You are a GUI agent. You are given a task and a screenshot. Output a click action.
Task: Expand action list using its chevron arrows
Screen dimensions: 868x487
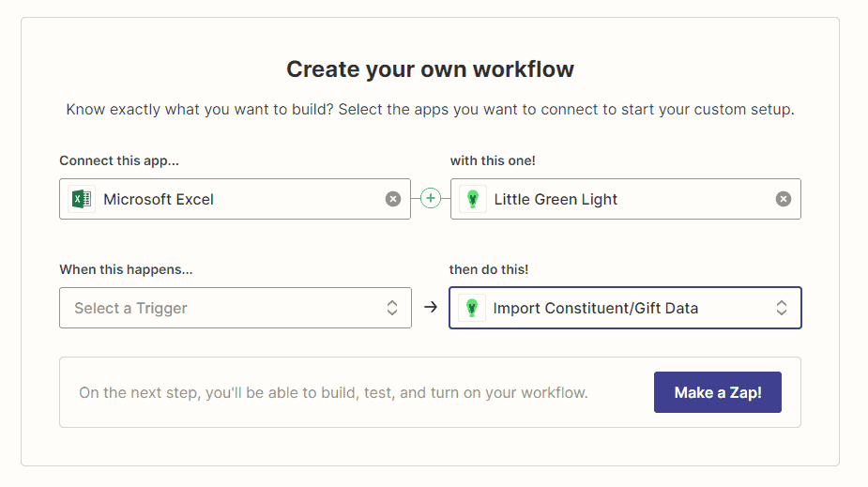pyautogui.click(x=782, y=308)
